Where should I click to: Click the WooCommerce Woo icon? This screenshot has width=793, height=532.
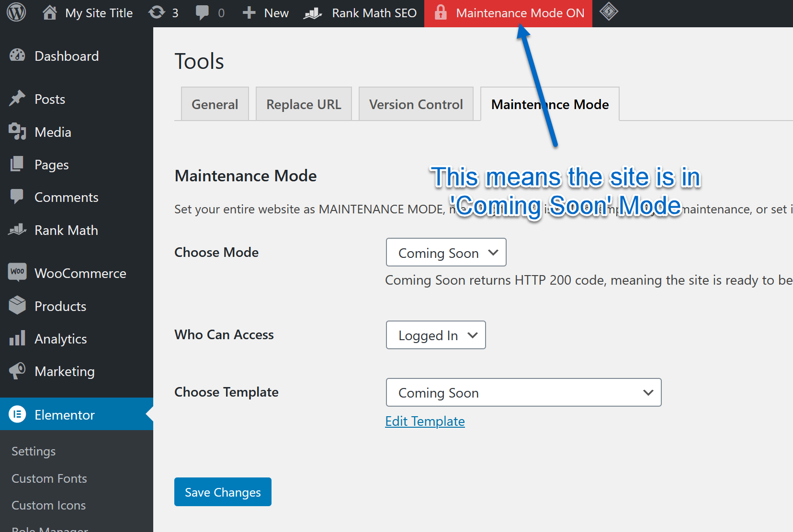point(18,272)
